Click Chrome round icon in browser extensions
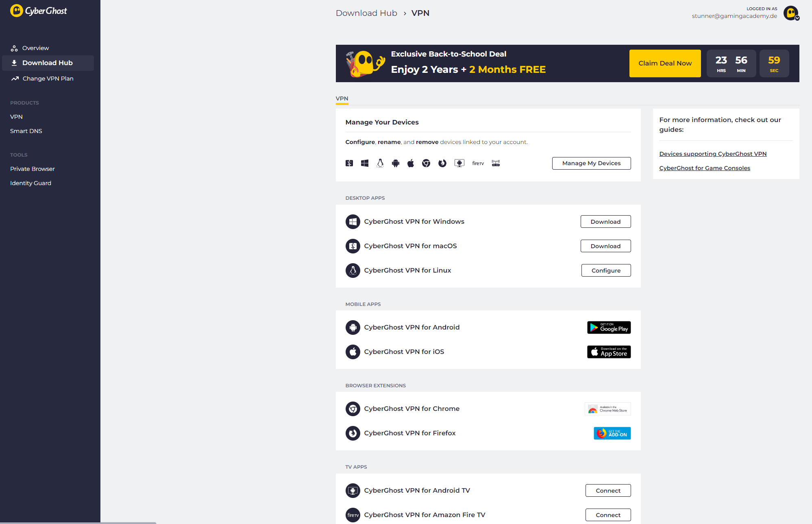The height and width of the screenshot is (524, 812). click(x=353, y=409)
